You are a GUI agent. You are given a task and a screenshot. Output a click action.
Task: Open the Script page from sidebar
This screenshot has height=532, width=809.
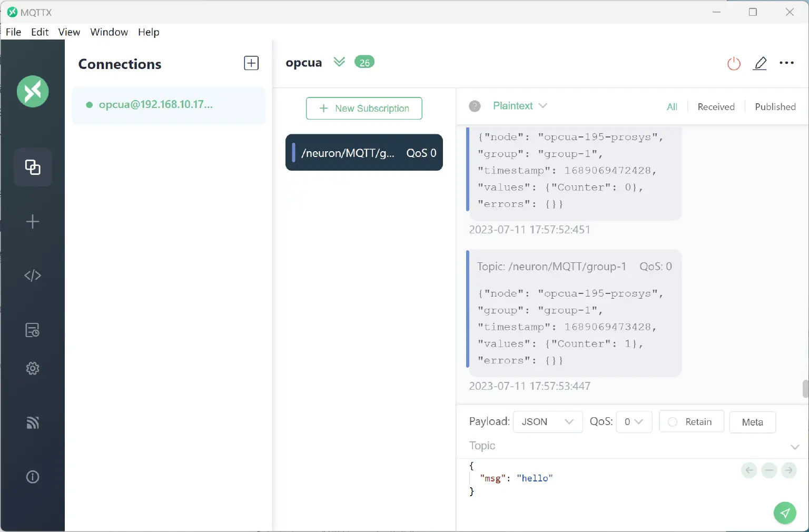[33, 275]
